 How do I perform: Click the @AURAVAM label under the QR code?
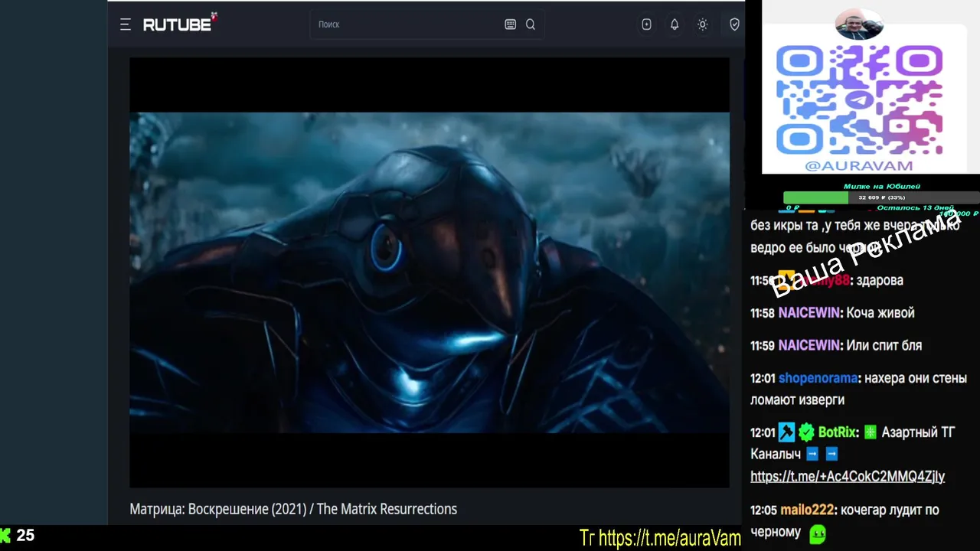[x=859, y=165]
